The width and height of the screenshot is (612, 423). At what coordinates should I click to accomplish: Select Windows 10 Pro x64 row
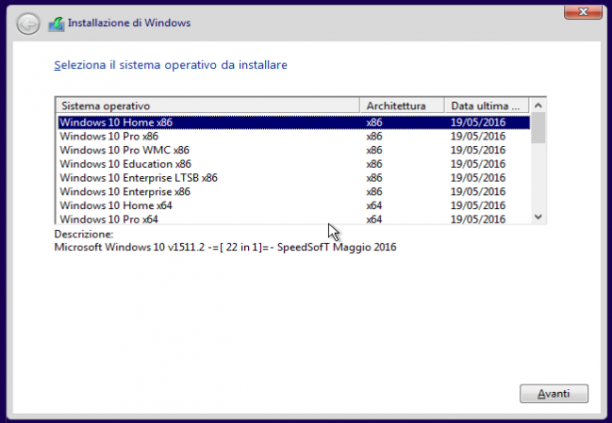(x=294, y=219)
